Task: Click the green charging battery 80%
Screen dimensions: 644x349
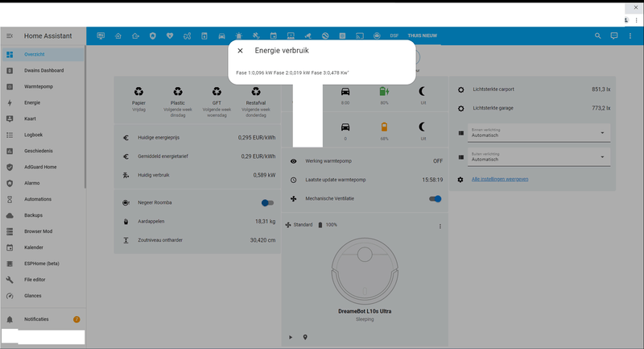Action: pos(384,92)
